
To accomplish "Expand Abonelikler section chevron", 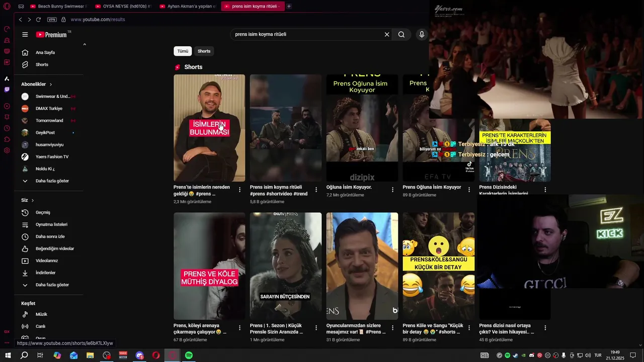I will [x=51, y=84].
